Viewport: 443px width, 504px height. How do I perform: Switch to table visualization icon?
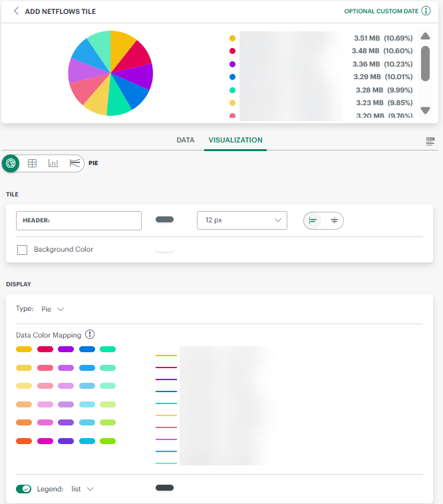[x=32, y=163]
